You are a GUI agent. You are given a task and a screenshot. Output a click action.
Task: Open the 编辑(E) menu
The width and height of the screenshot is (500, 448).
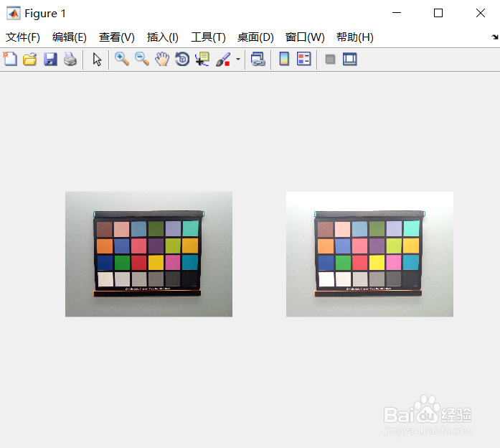[70, 37]
